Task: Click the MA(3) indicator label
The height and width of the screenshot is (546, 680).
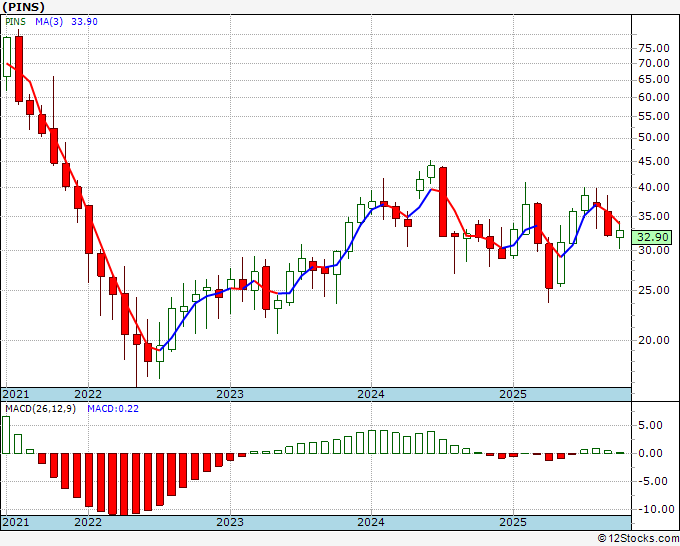Action: pos(49,22)
